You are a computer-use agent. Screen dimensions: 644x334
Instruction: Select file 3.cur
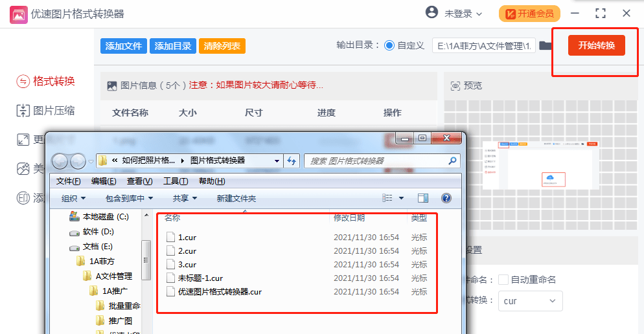point(181,265)
